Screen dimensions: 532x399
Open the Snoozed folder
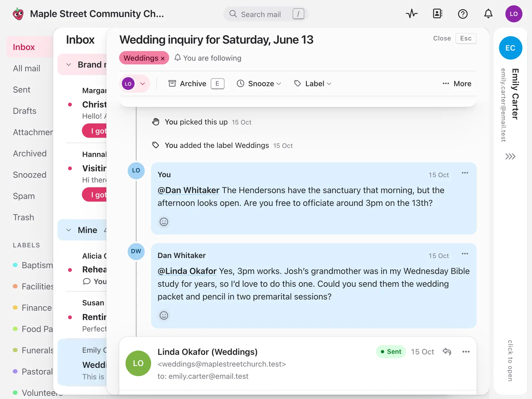(30, 175)
